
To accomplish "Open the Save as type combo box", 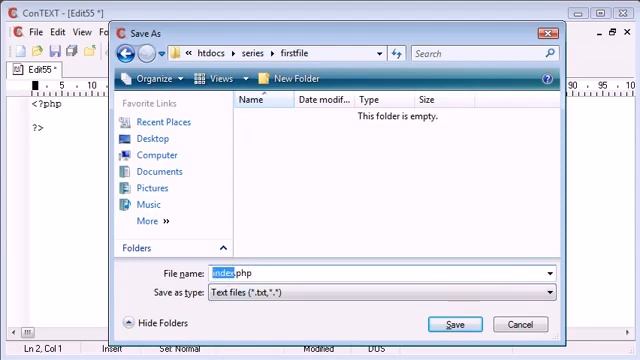I will pyautogui.click(x=382, y=292).
